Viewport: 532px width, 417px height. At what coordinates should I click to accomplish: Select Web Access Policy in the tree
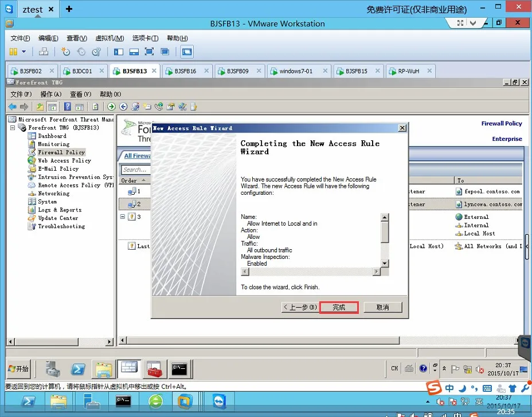pos(64,161)
